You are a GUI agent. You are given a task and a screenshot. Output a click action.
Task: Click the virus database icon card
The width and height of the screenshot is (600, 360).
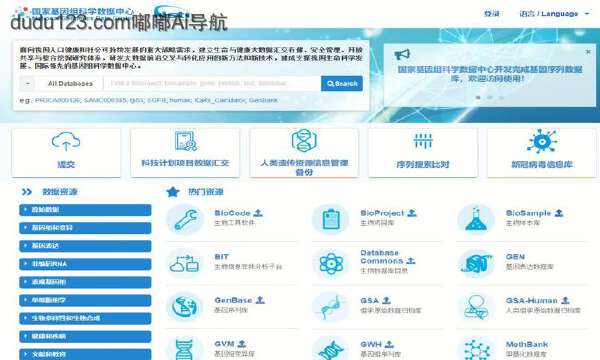[541, 153]
